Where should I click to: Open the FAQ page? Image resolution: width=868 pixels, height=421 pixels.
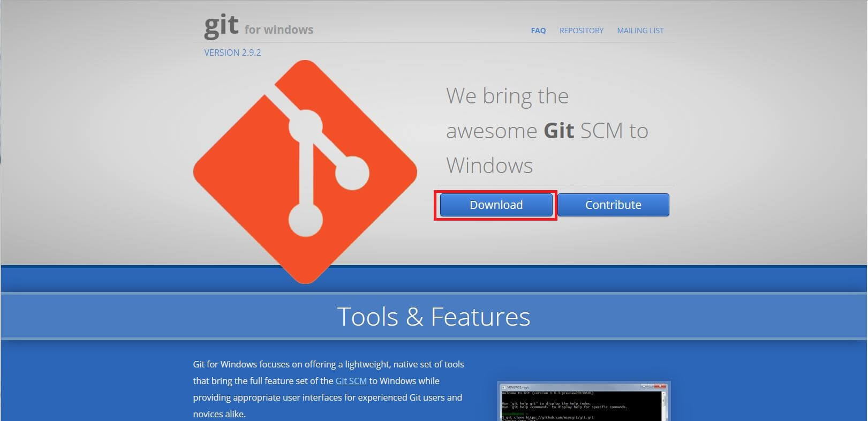(x=538, y=31)
